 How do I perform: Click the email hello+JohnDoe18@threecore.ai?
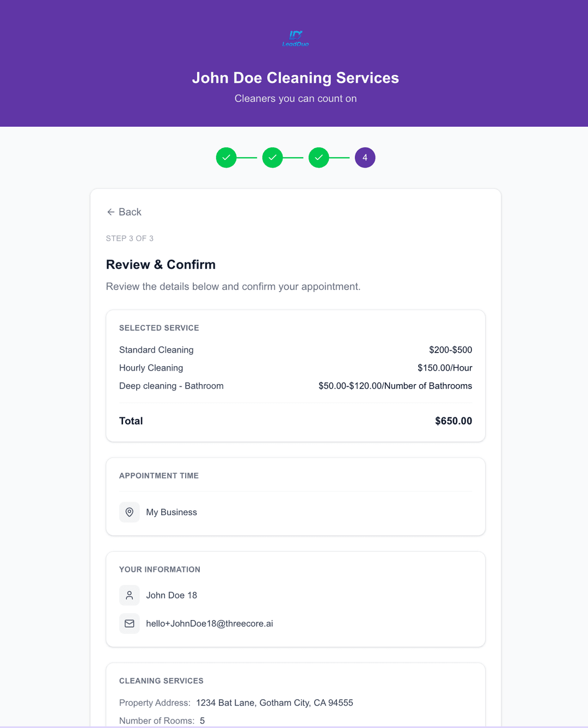coord(209,624)
